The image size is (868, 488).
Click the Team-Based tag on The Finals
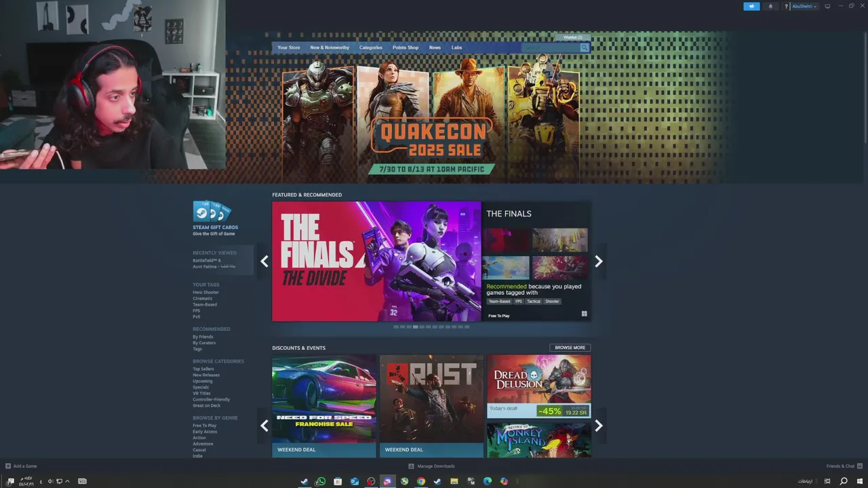pos(499,302)
